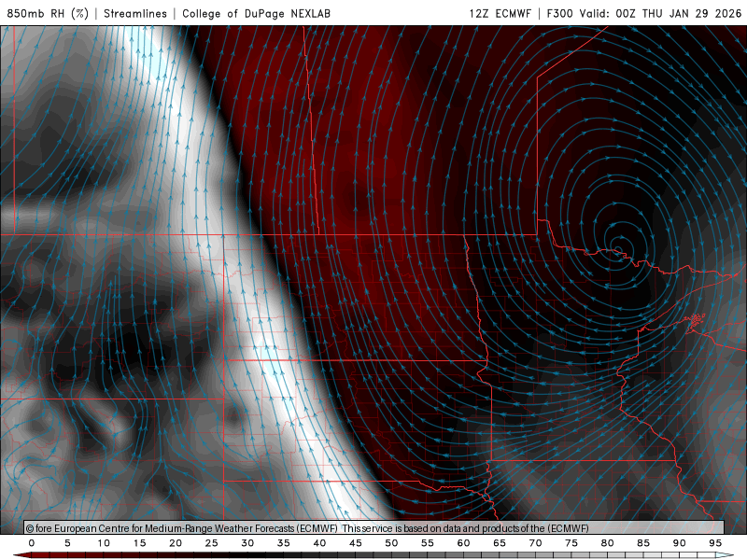Click the "65" value on the color scale
747x560 pixels.
click(x=500, y=543)
